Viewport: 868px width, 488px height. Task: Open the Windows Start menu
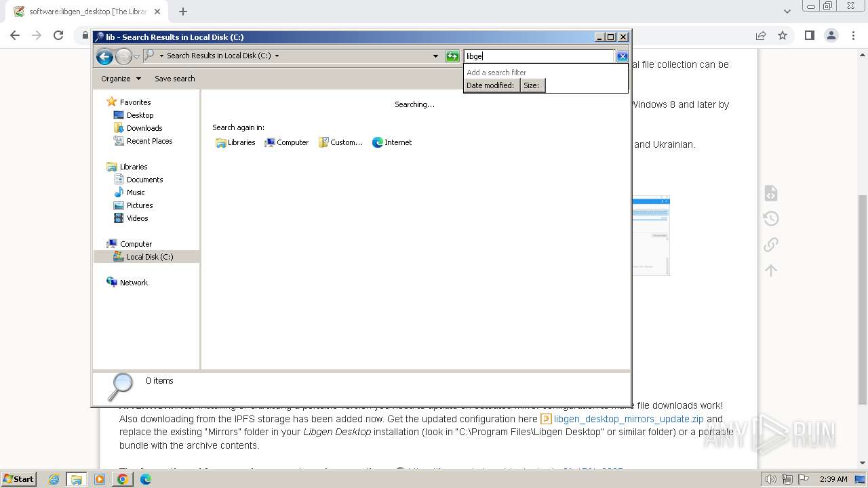[x=19, y=479]
